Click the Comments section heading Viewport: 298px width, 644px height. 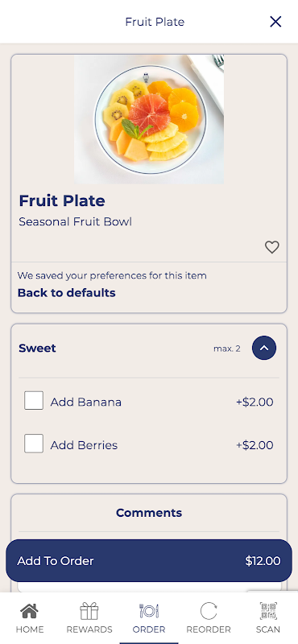click(x=149, y=513)
